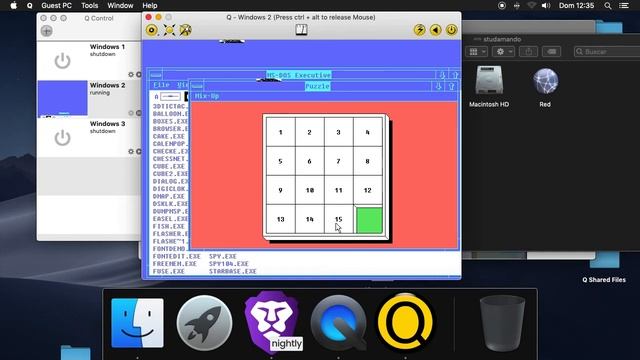
Task: Click puzzle tile number 6
Action: 309,161
